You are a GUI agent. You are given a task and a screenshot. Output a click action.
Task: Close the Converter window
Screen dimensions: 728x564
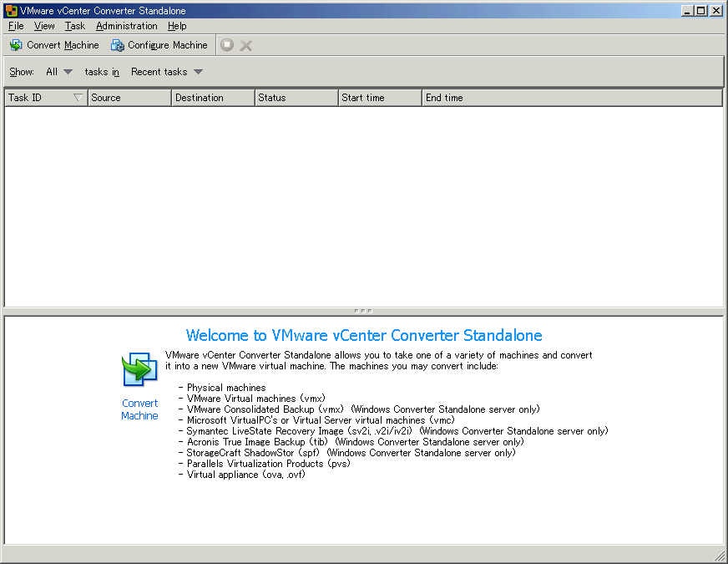pos(715,10)
